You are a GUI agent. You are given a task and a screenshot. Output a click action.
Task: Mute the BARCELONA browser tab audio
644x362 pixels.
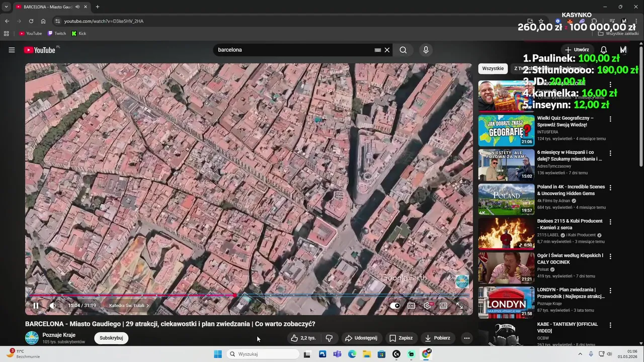[x=77, y=7]
